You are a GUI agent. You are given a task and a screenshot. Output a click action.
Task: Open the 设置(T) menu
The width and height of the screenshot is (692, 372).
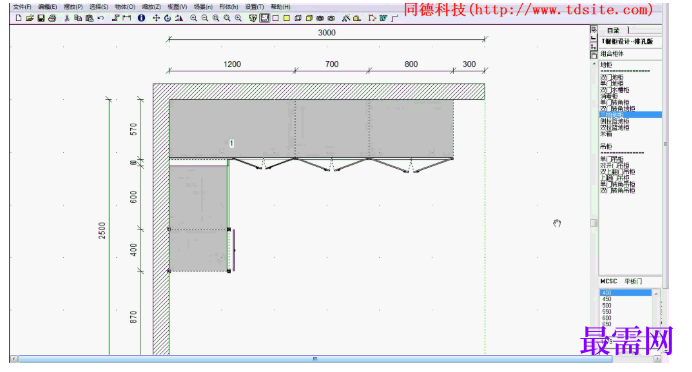255,7
